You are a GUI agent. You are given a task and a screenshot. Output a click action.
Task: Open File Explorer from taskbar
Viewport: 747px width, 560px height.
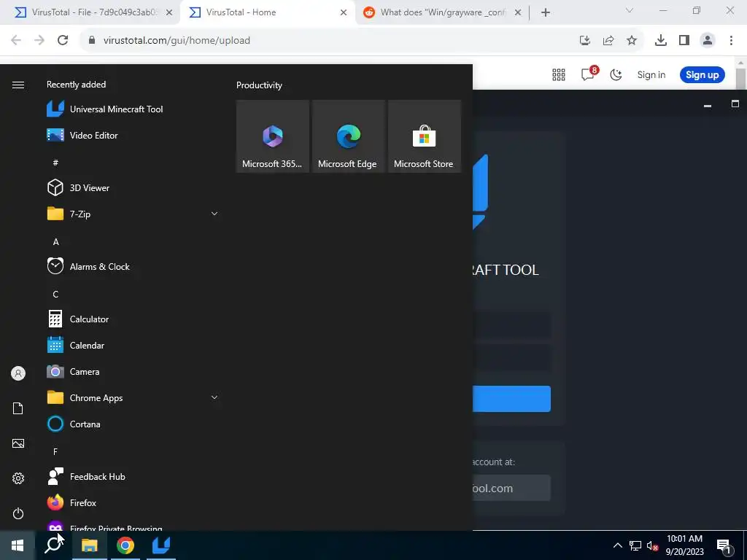[89, 545]
